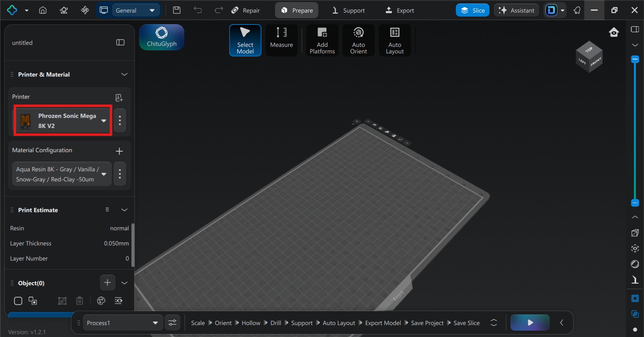Toggle the blue hatched platform display icon
This screenshot has width=644, height=337.
(635, 298)
